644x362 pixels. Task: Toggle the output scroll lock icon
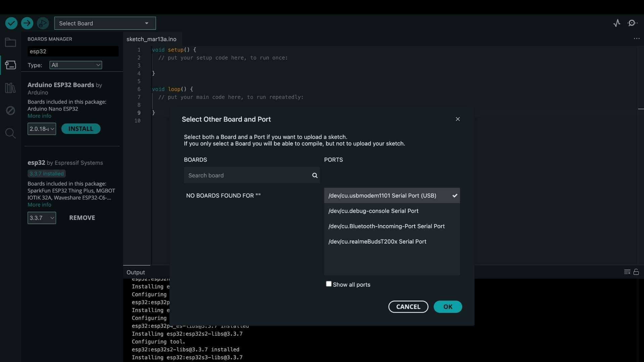pyautogui.click(x=636, y=272)
